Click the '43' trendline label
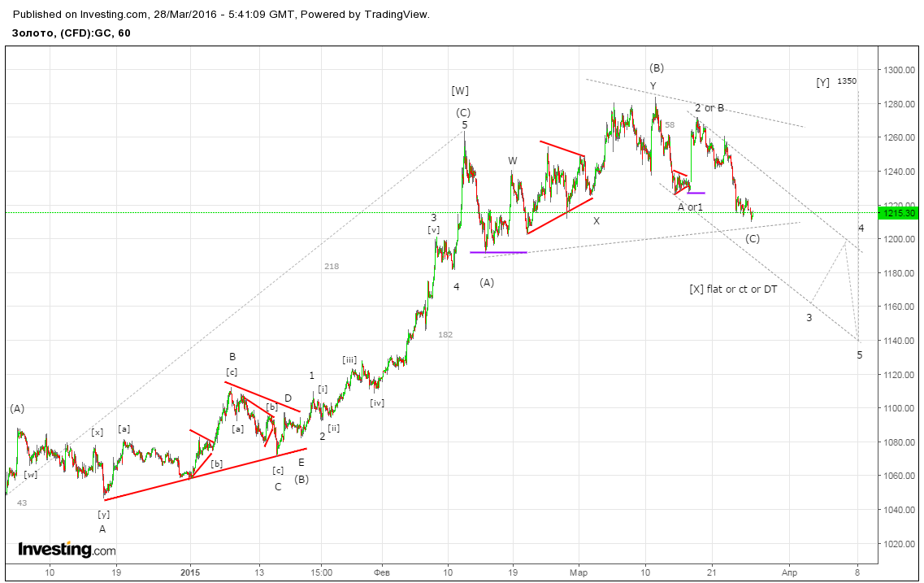The height and width of the screenshot is (583, 924). point(22,503)
